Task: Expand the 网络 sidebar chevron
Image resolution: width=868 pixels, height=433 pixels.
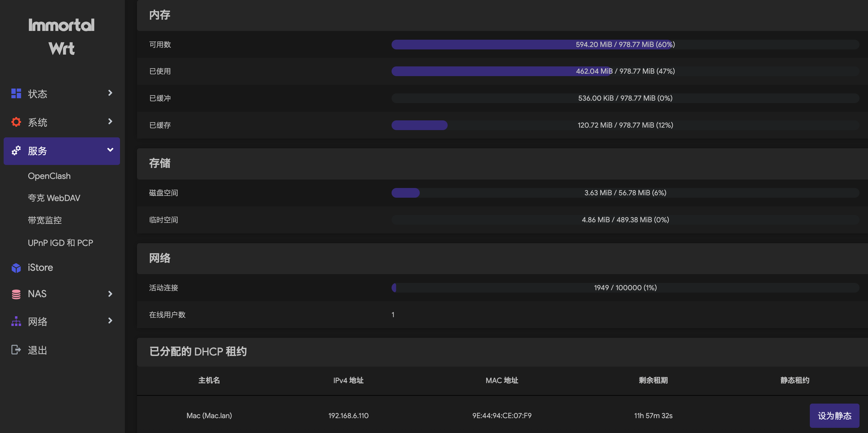Action: pos(110,321)
